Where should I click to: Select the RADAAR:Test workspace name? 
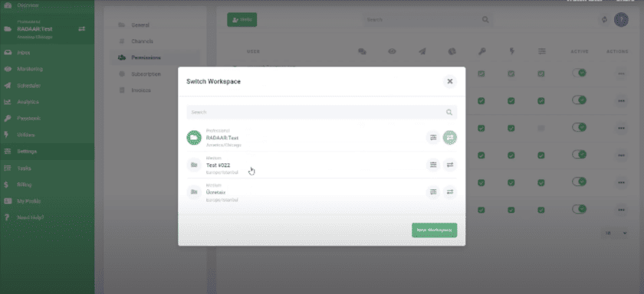click(222, 138)
